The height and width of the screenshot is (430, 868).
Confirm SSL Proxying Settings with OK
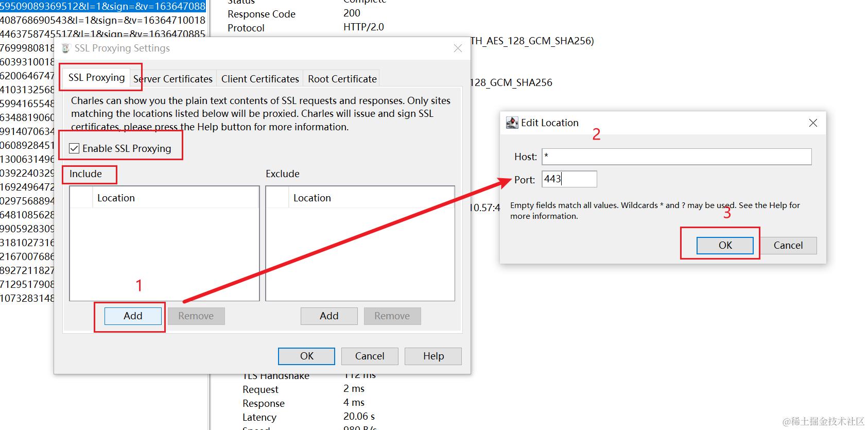tap(306, 356)
